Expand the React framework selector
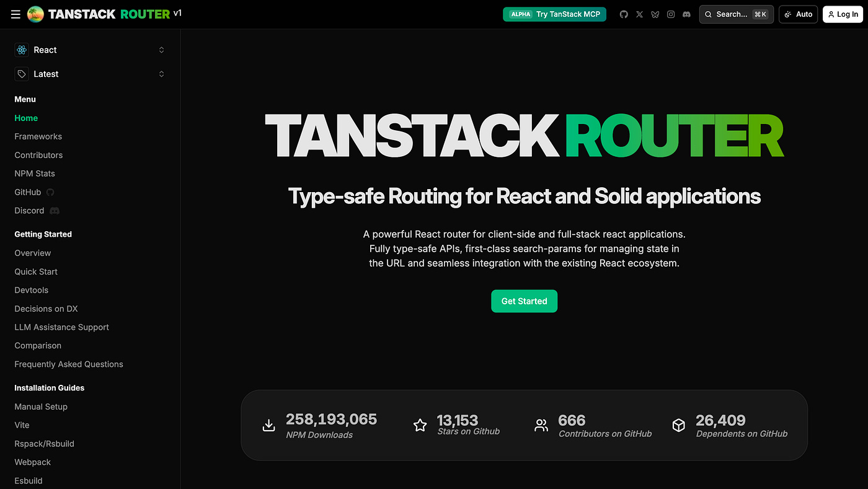The image size is (868, 489). (x=91, y=50)
